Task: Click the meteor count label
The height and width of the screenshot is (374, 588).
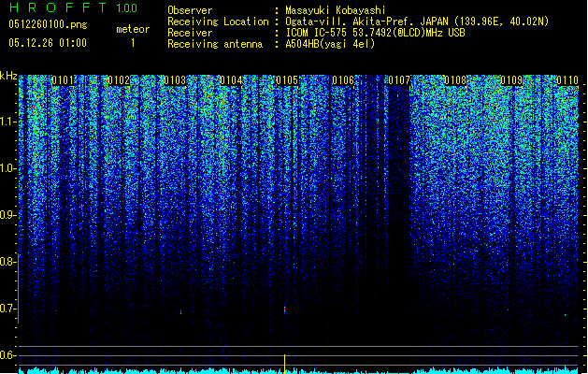Action: click(133, 29)
